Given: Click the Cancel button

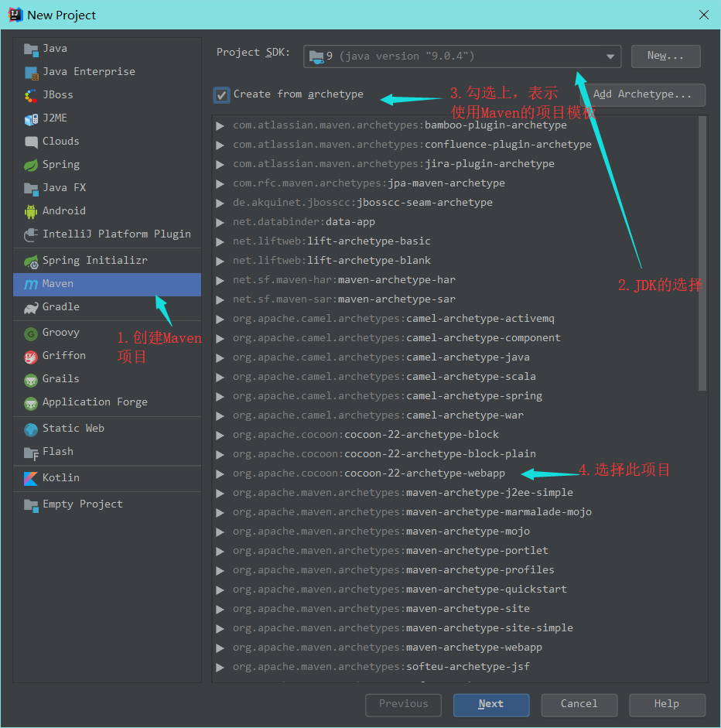Looking at the screenshot, I should pos(579,705).
